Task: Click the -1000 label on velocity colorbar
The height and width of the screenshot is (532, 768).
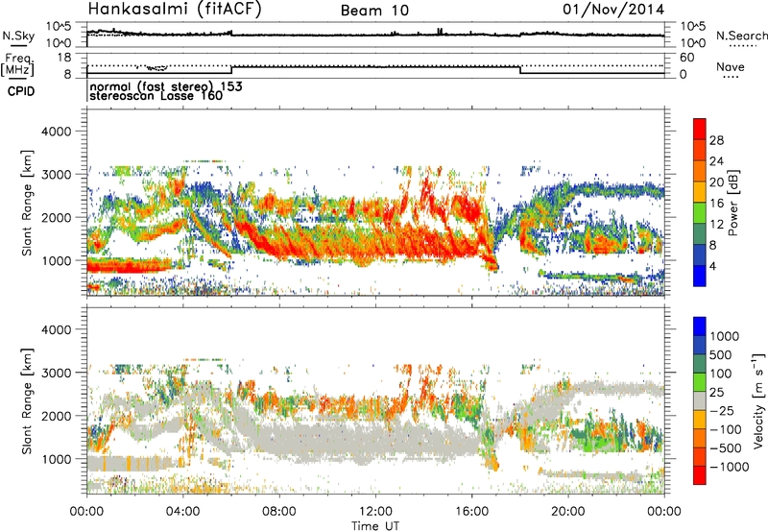Action: (x=729, y=467)
